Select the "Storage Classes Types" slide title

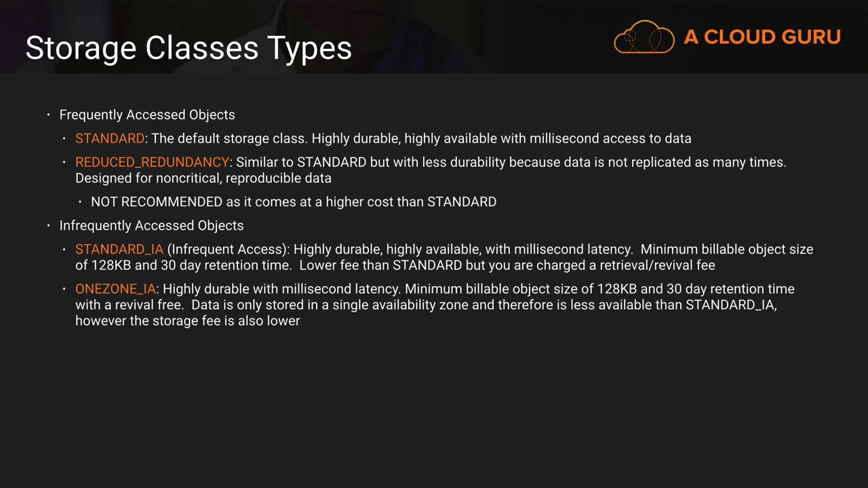pyautogui.click(x=189, y=48)
